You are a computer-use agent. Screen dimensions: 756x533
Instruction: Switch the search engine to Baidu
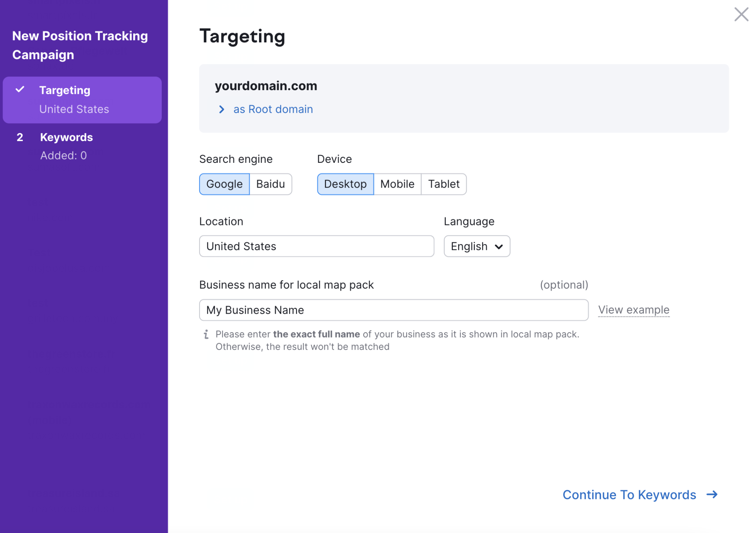pos(270,184)
